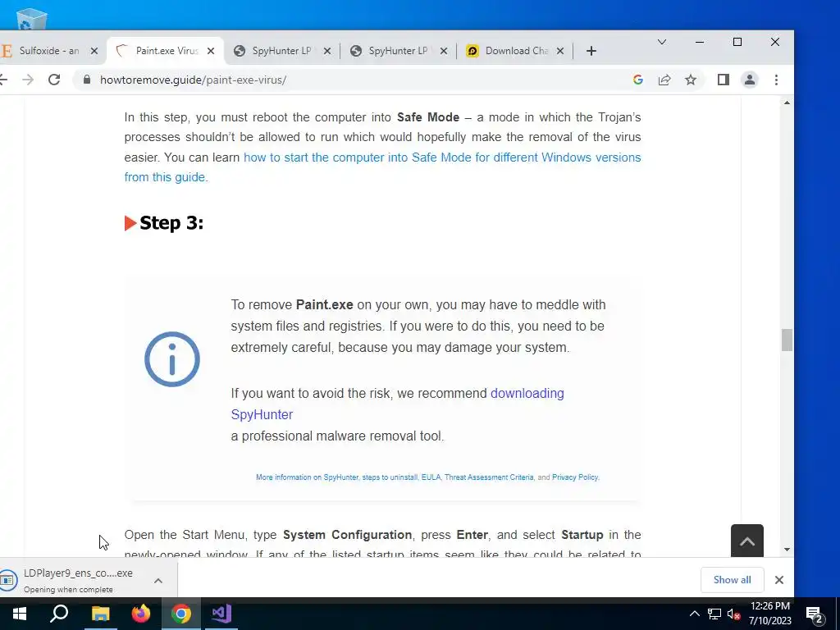840x630 pixels.
Task: Open Google search icon in address bar
Action: 637,80
